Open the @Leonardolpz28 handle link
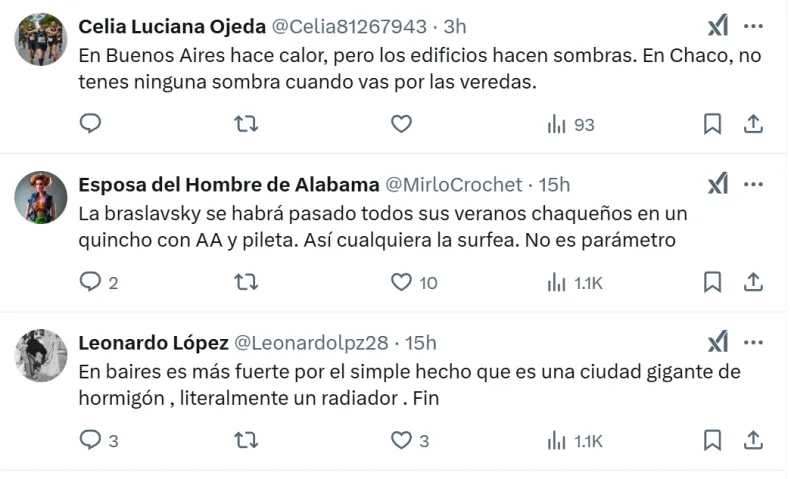Screen dimensions: 790x479 [311, 343]
